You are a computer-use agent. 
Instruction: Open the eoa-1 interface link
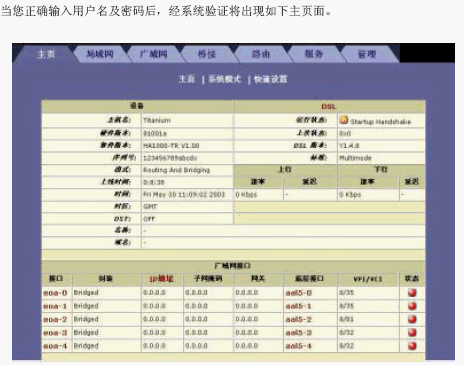pyautogui.click(x=55, y=306)
